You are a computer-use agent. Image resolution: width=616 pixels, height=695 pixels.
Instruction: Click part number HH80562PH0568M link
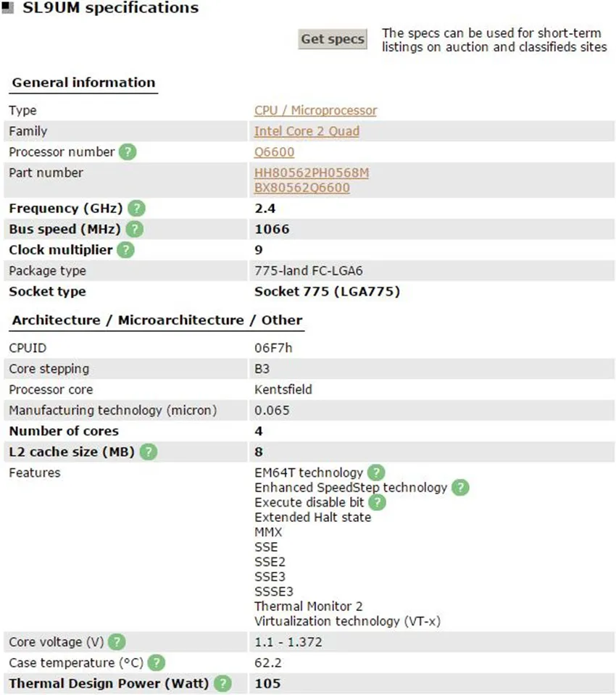(312, 173)
